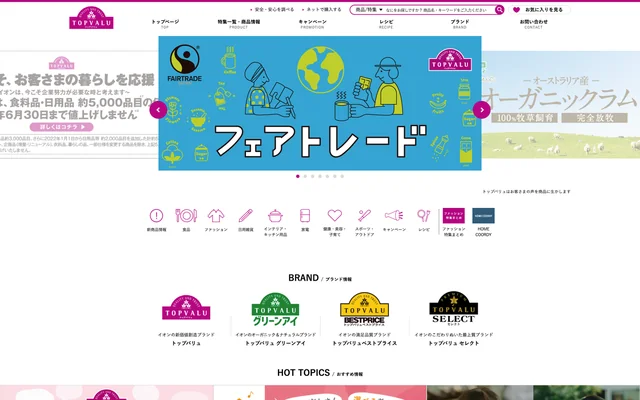Follow the ネットで購入する link
Screen dimensions: 640x400
pos(324,9)
